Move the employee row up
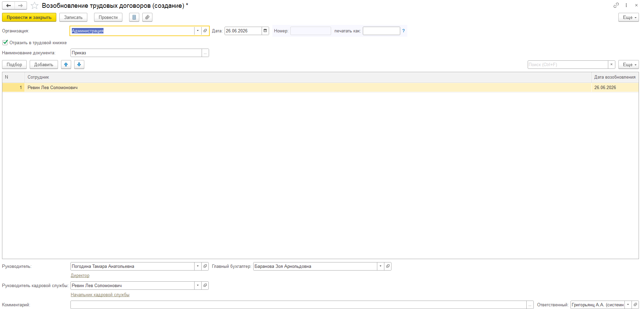Viewport: 644px width, 309px height. 66,64
